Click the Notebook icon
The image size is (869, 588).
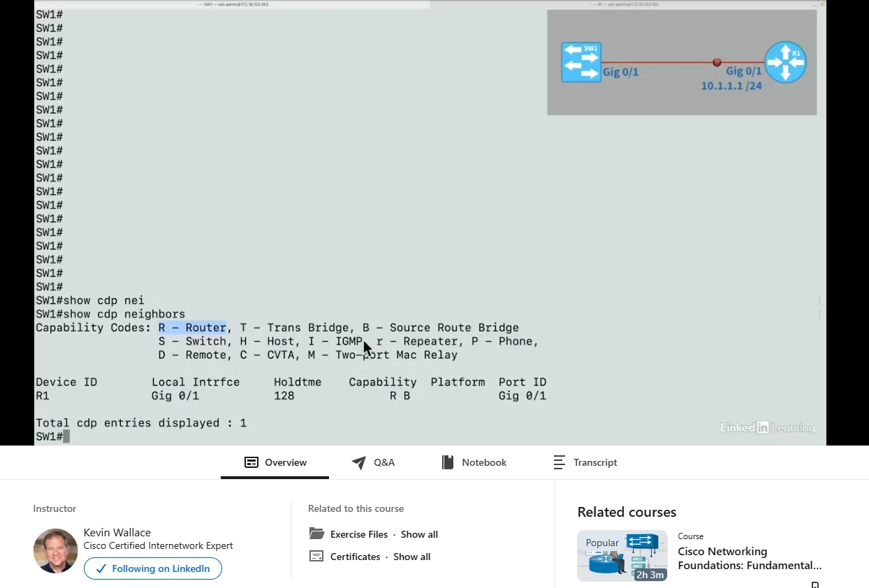tap(448, 462)
